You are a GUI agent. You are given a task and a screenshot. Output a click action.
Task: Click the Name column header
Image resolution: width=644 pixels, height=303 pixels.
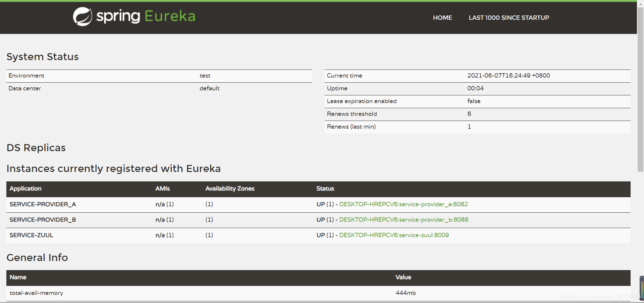pyautogui.click(x=18, y=277)
